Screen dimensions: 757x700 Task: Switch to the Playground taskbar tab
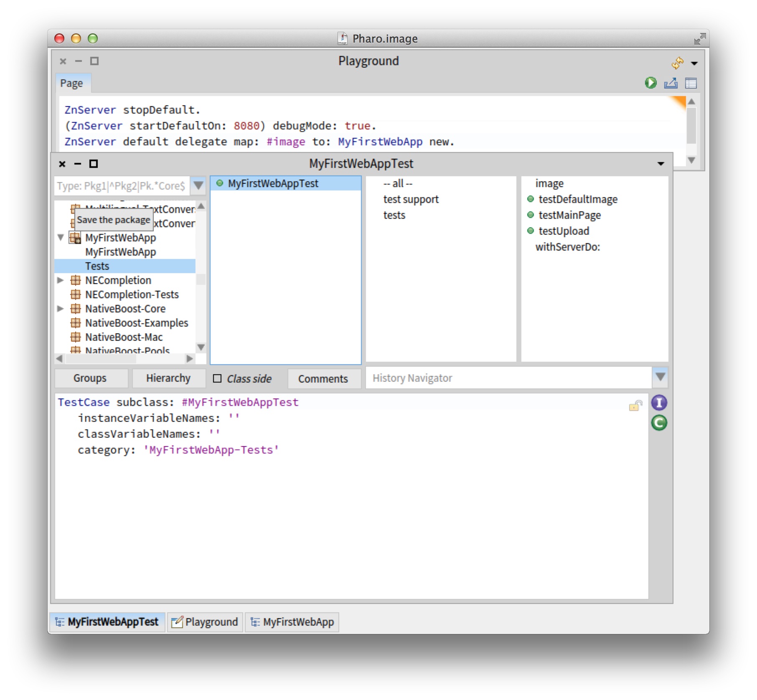[205, 622]
